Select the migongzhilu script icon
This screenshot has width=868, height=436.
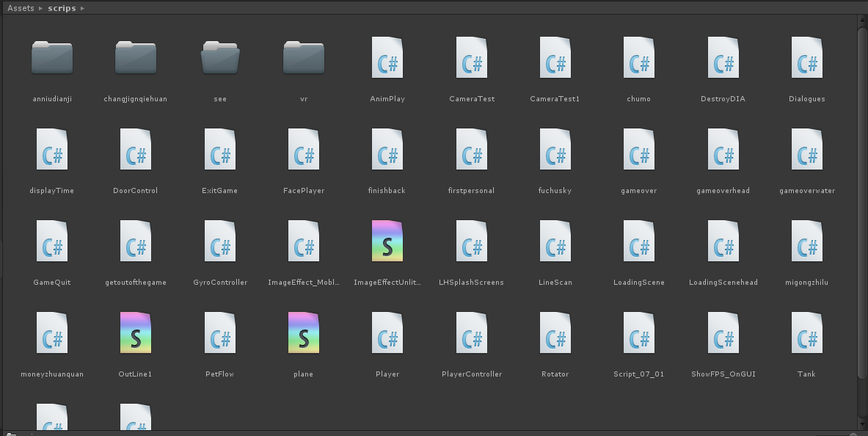coord(807,241)
